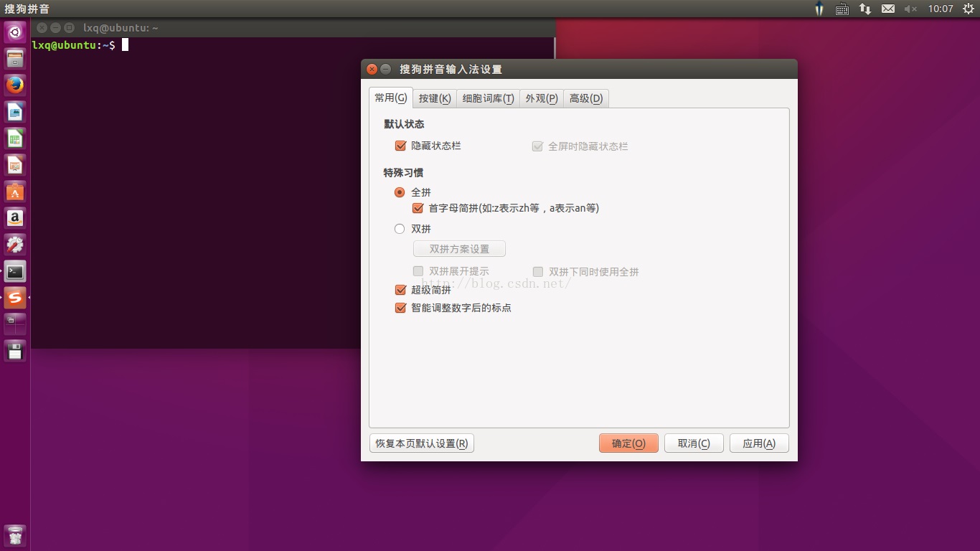This screenshot has width=980, height=551.
Task: Click the muted volume indicator
Action: point(910,9)
